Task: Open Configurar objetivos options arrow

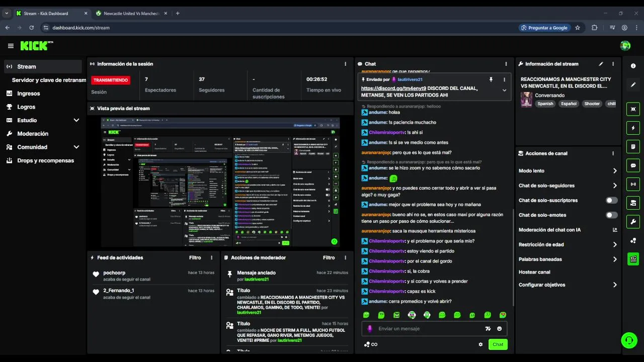Action: coord(615,285)
